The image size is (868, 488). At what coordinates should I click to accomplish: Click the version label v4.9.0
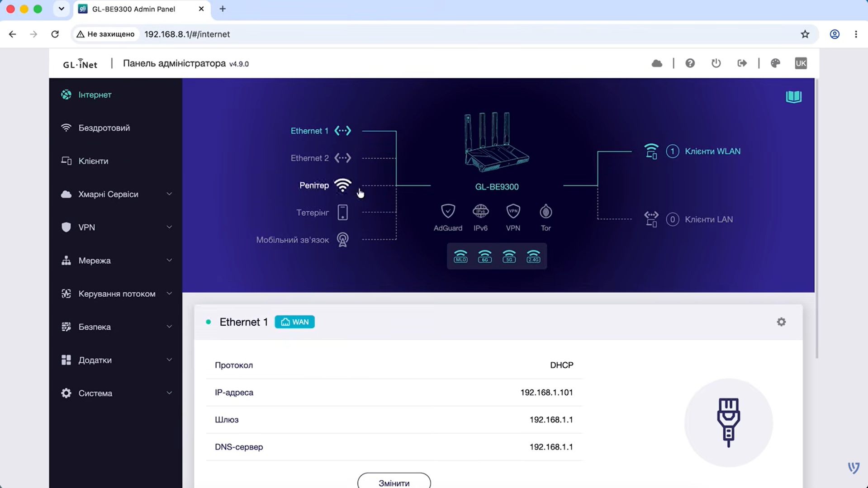[239, 64]
